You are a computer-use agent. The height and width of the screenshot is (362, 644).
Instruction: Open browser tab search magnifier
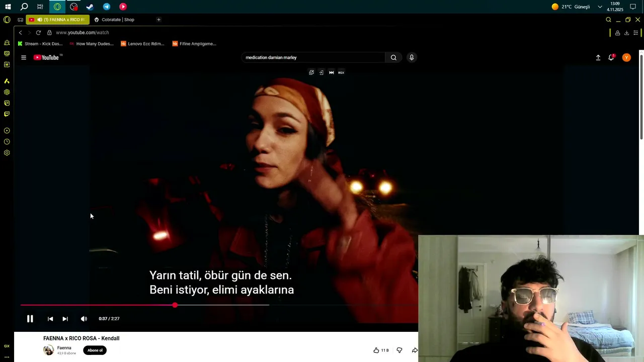pyautogui.click(x=608, y=20)
